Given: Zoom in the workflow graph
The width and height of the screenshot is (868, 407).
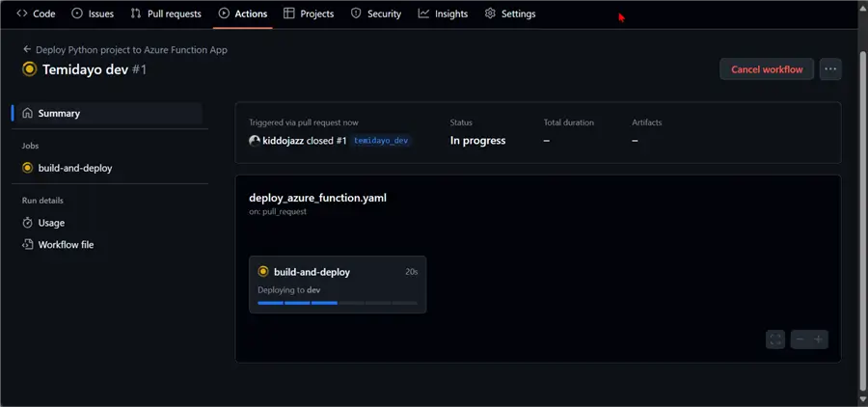Looking at the screenshot, I should pos(819,339).
